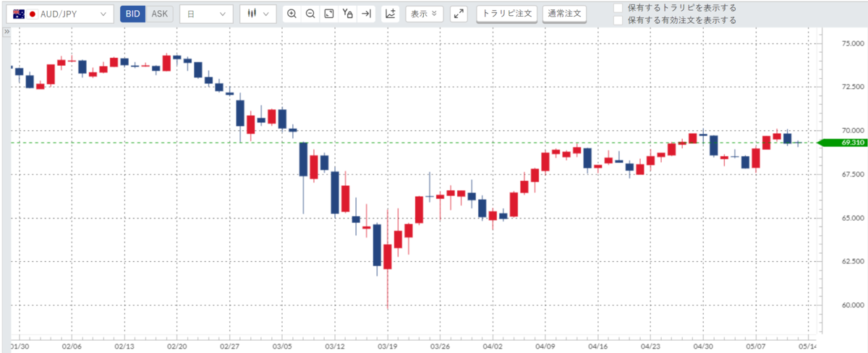868x353 pixels.
Task: Click the 60.000 price axis label
Action: [854, 305]
